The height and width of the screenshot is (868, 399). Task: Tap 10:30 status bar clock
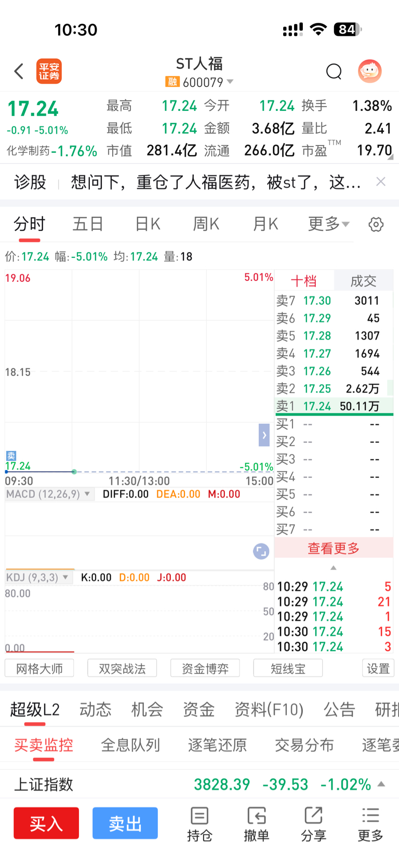(76, 30)
